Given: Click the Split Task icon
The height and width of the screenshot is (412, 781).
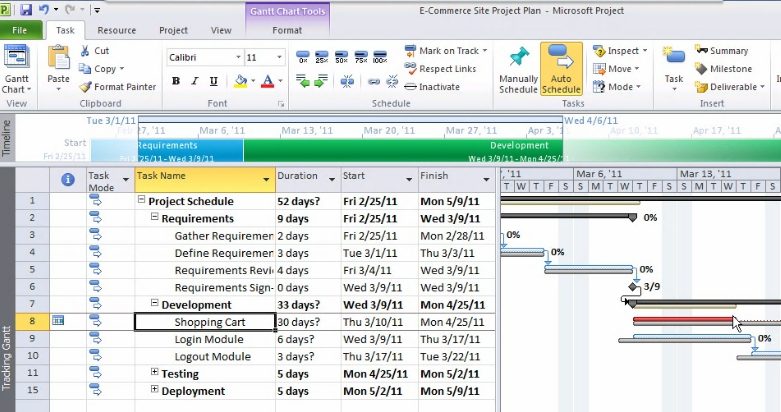Looking at the screenshot, I should click(347, 81).
